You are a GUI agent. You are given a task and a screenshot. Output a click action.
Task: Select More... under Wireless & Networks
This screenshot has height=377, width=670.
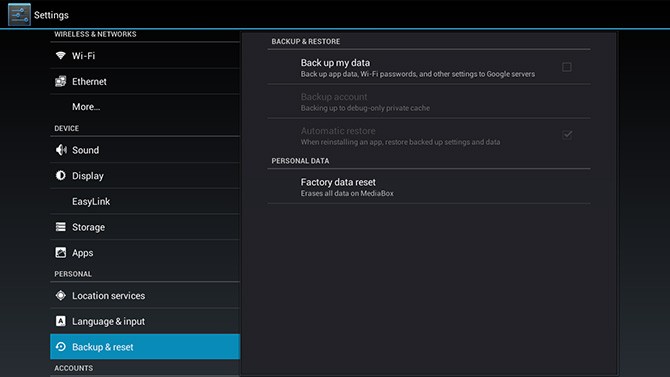(145, 107)
